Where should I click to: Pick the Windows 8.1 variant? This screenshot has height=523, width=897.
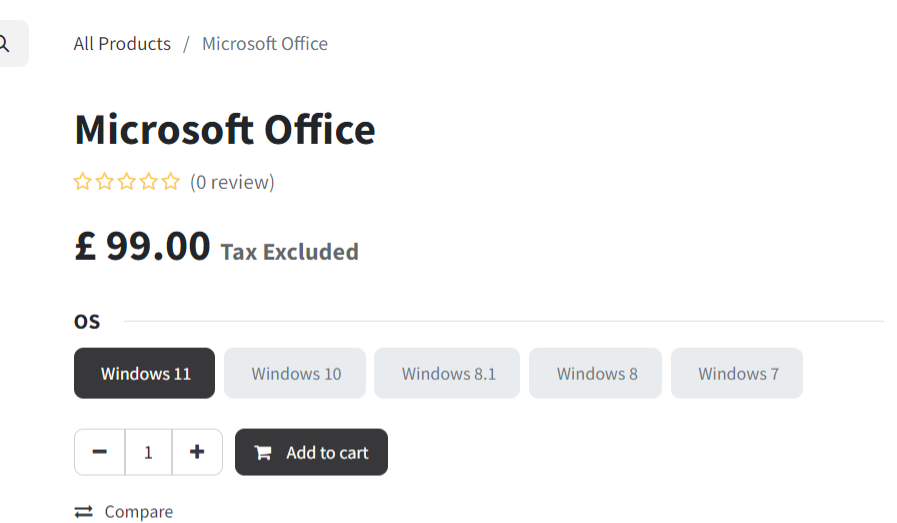(x=448, y=373)
